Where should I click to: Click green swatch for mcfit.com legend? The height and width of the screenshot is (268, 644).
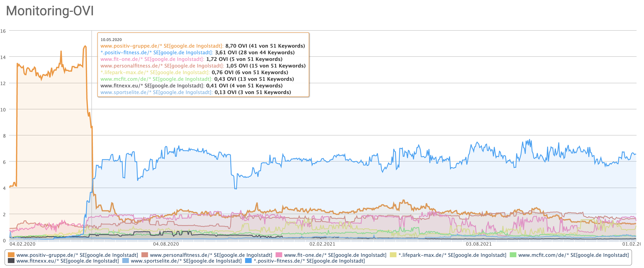(513, 255)
